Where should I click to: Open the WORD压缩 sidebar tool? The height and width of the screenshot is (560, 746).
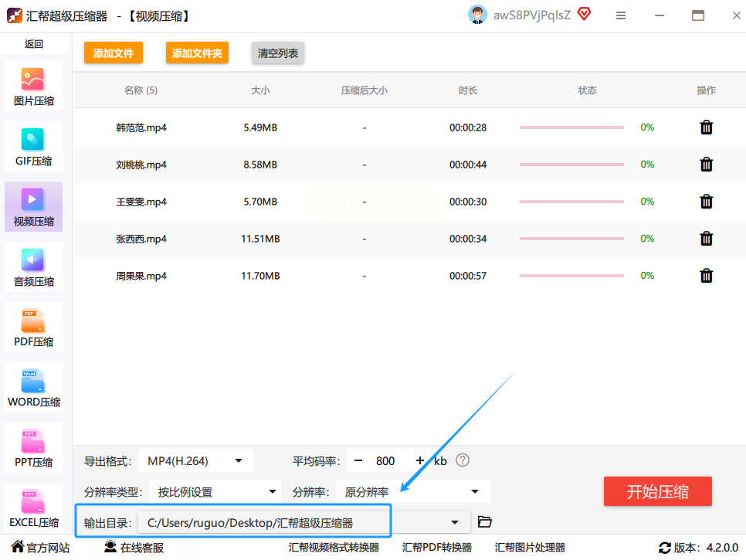point(33,387)
